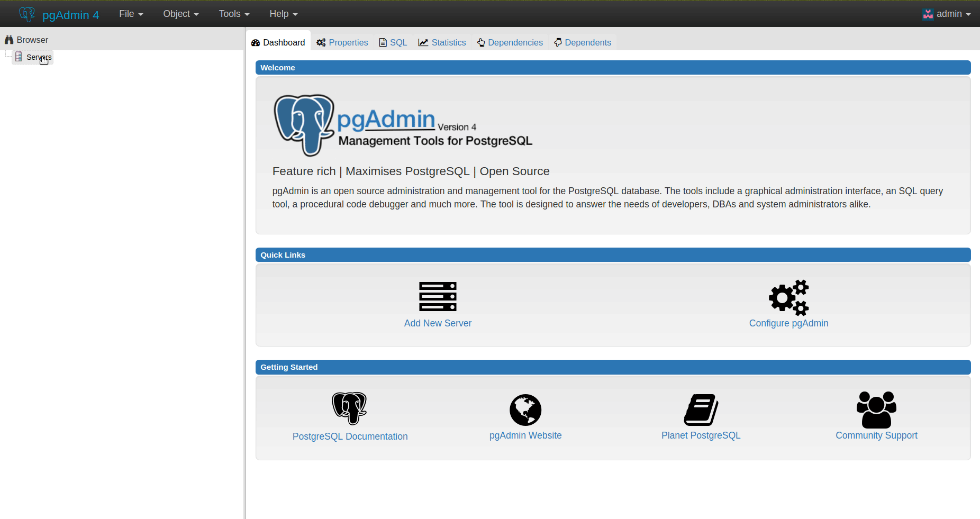Switch to the Dashboard tab
This screenshot has height=519, width=980.
click(x=278, y=42)
